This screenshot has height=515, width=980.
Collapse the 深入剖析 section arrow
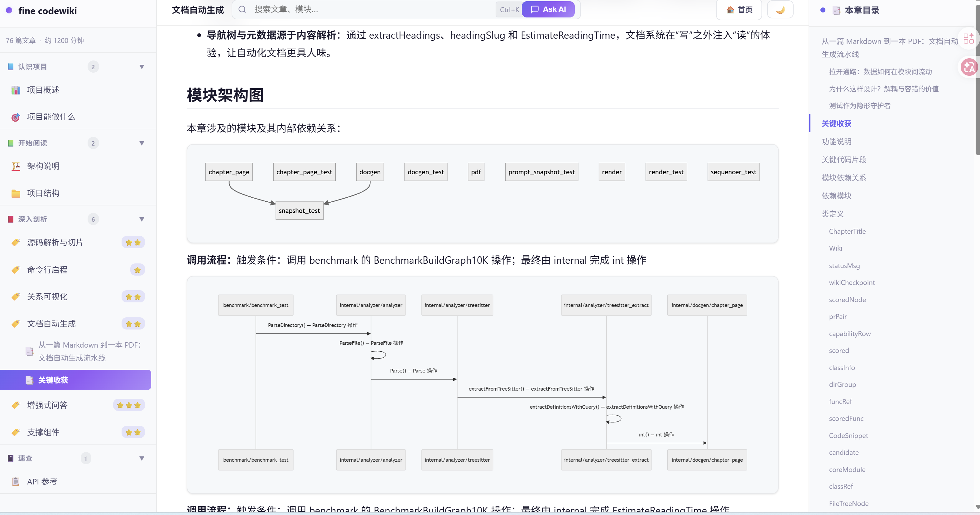(142, 219)
